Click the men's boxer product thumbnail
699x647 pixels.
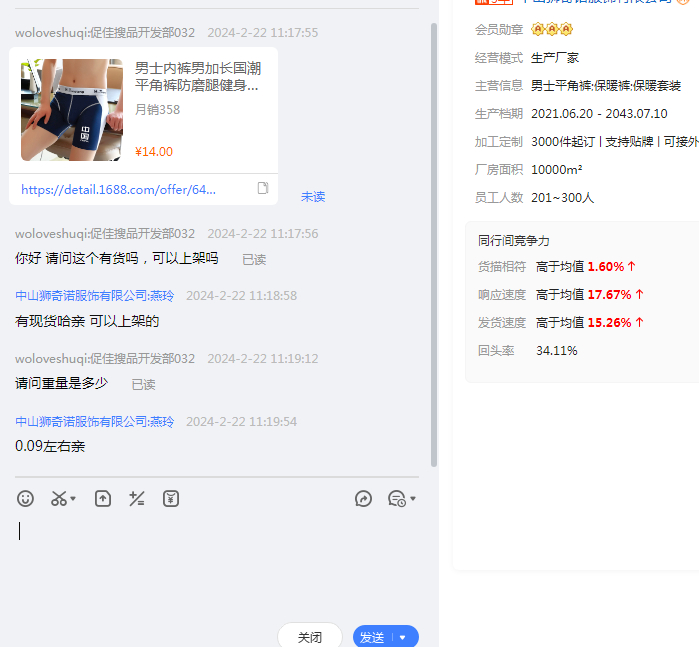point(71,110)
